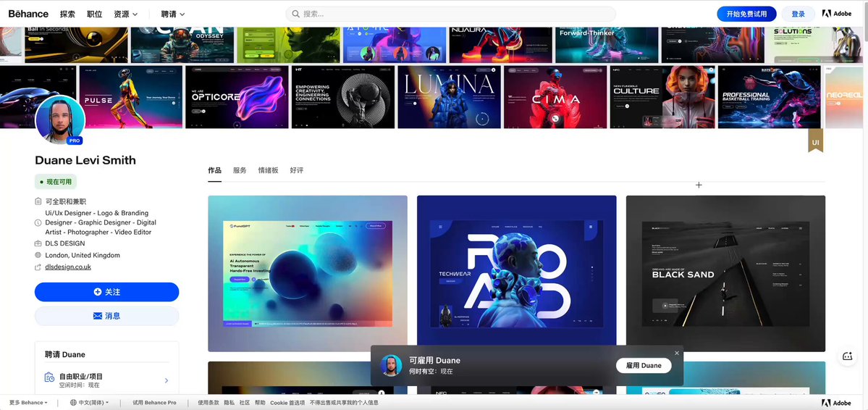Image resolution: width=868 pixels, height=410 pixels.
Task: Click the 可全职和兼职 text
Action: pos(65,201)
